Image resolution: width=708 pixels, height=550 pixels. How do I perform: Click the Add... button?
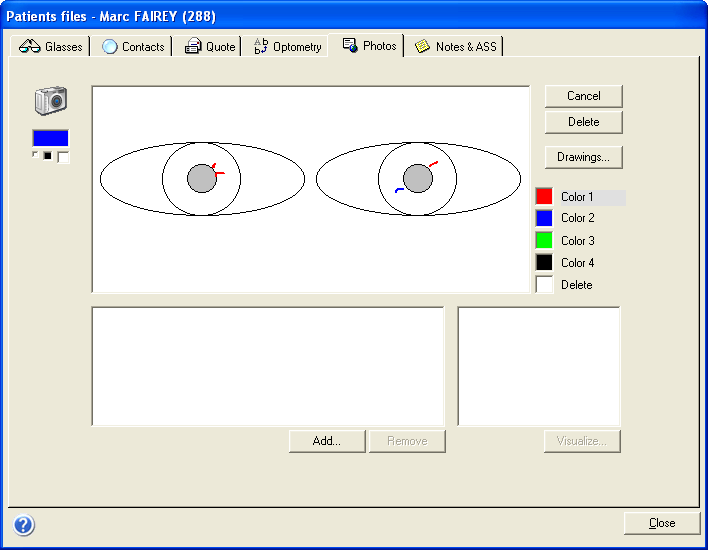point(327,441)
